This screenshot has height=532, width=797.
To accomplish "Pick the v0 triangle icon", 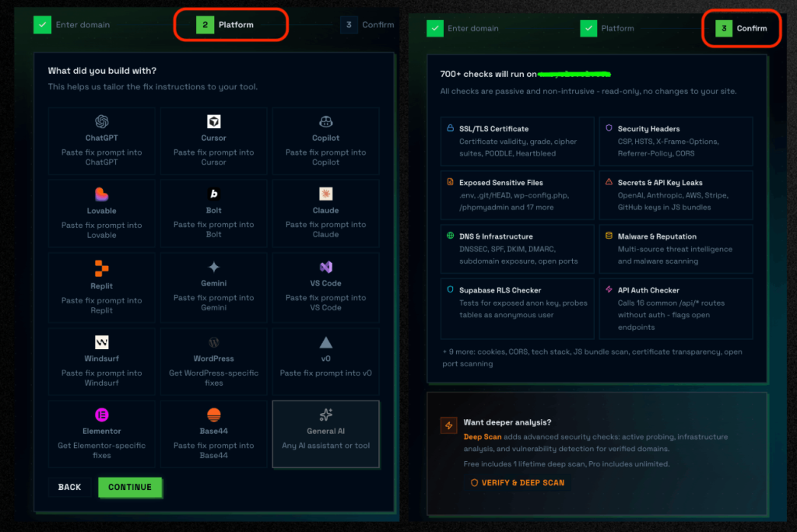I will coord(326,342).
